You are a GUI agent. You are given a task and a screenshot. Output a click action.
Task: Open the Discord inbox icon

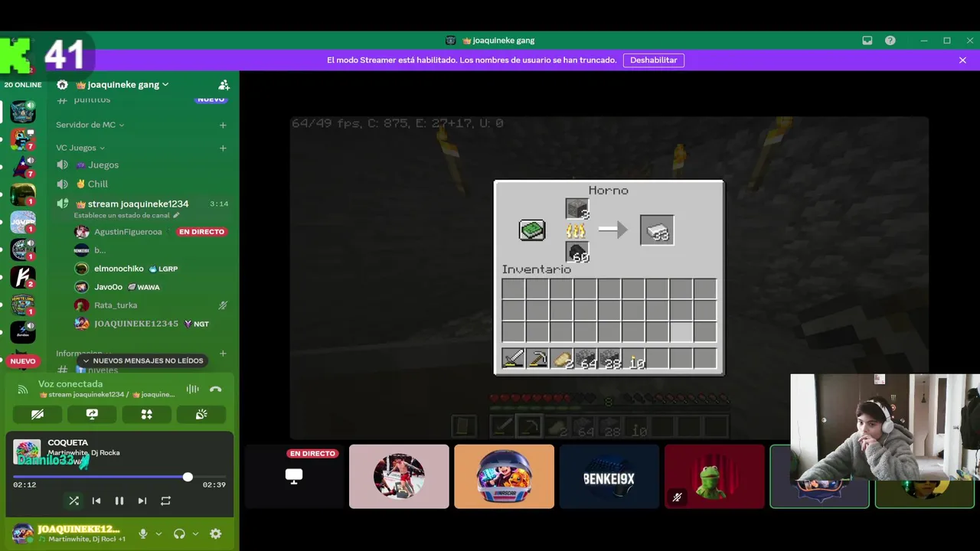coord(867,41)
